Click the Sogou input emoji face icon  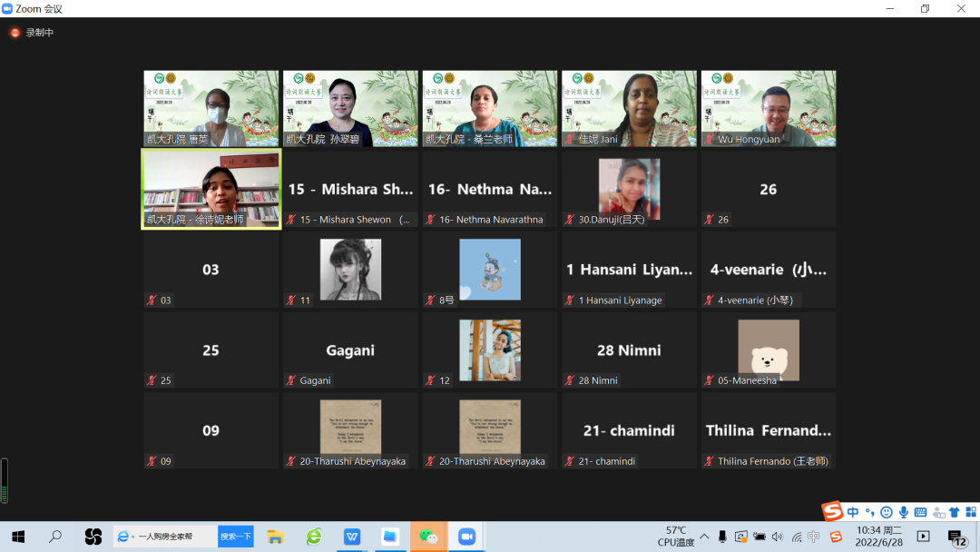click(887, 512)
